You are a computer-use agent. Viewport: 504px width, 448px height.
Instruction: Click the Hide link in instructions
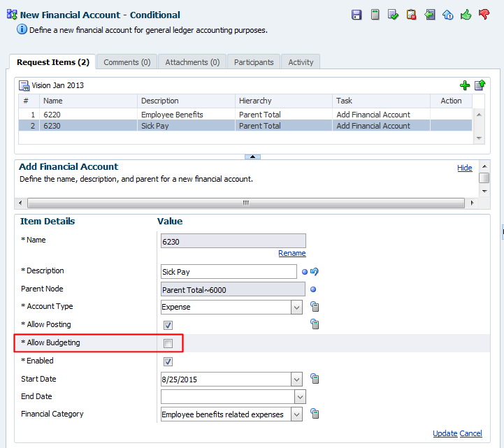click(x=464, y=168)
